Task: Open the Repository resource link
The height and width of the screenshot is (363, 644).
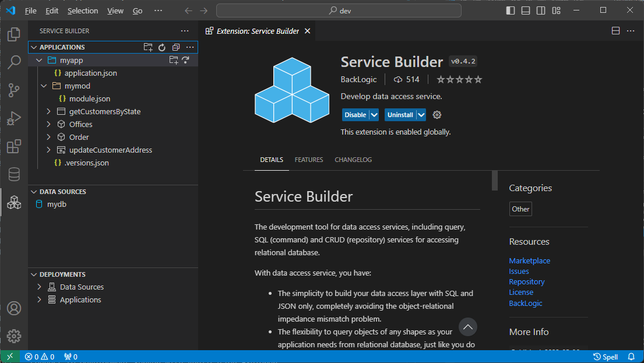Action: pos(526,281)
